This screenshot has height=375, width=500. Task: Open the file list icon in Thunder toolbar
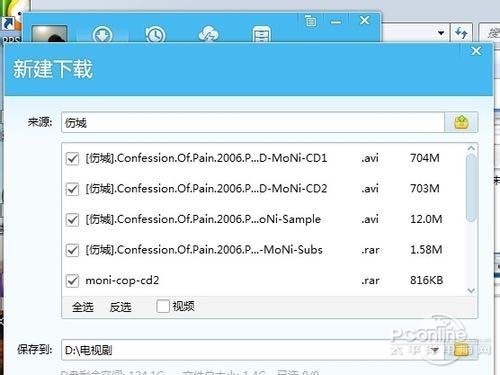click(x=261, y=35)
